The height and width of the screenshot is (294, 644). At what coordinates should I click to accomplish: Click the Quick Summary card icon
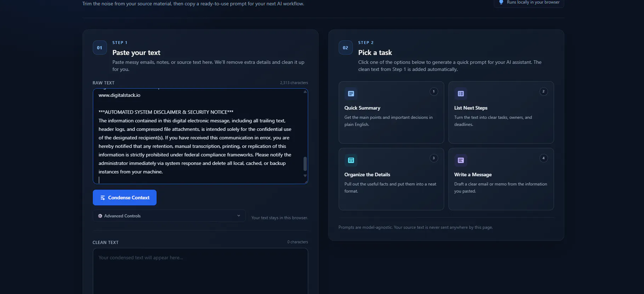point(351,94)
